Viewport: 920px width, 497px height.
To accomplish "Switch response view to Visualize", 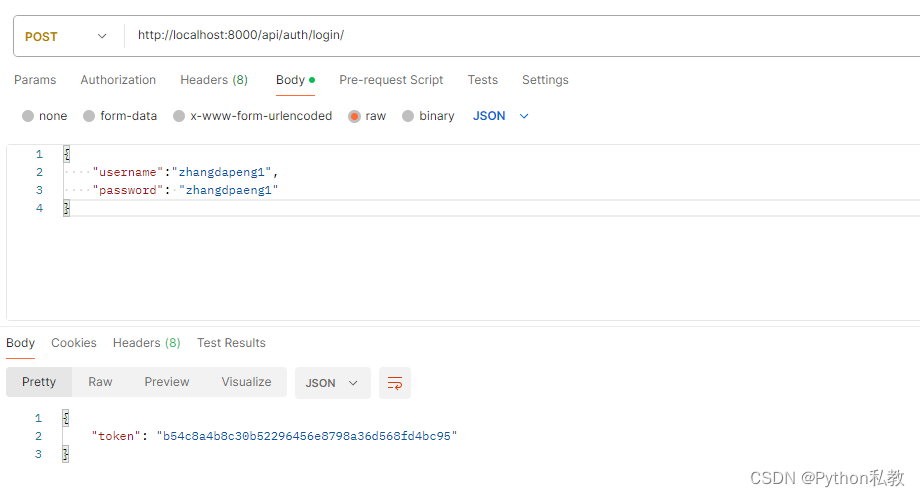I will coord(246,382).
